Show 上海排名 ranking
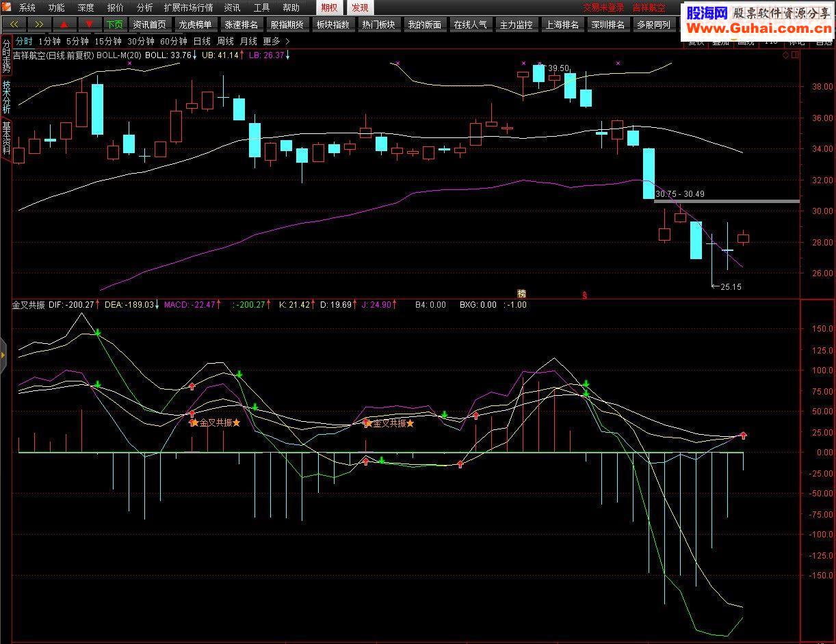Screen dimensions: 836x644 (x=562, y=25)
